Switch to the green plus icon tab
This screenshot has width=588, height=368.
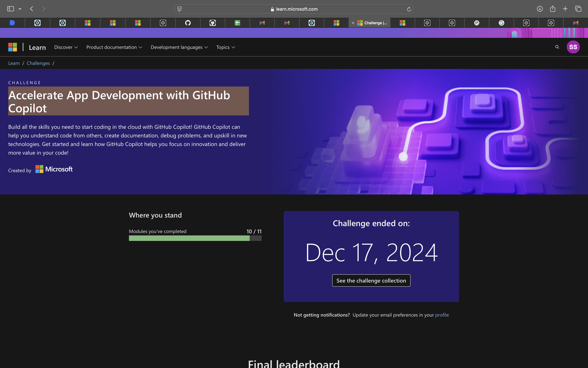(x=237, y=23)
